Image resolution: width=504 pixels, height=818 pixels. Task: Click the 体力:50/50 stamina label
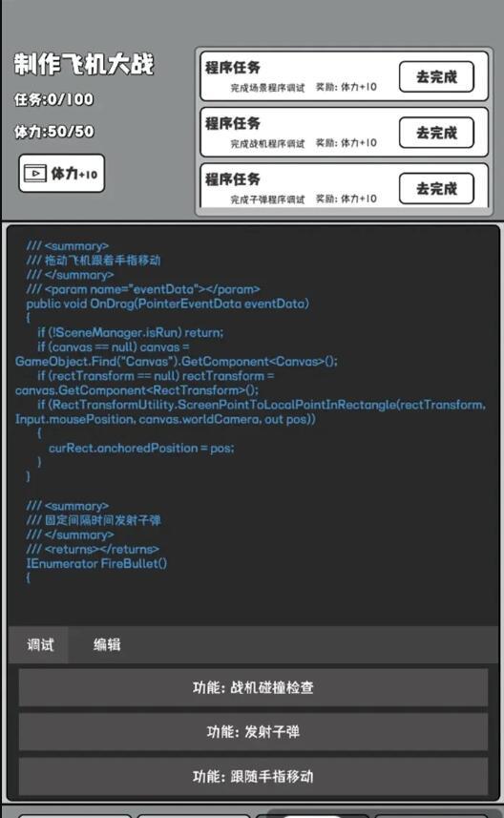tap(53, 132)
